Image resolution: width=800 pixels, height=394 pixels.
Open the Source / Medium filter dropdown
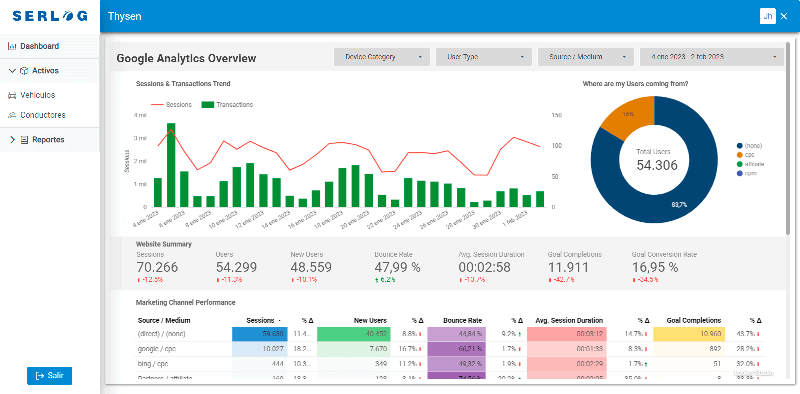(586, 57)
